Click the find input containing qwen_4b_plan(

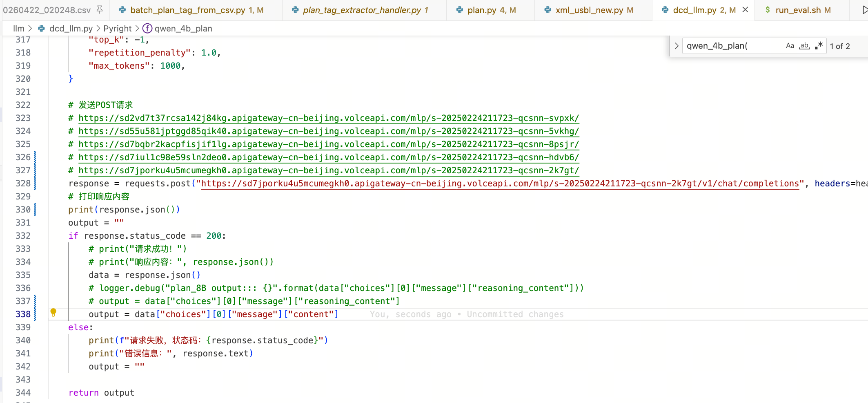point(733,46)
